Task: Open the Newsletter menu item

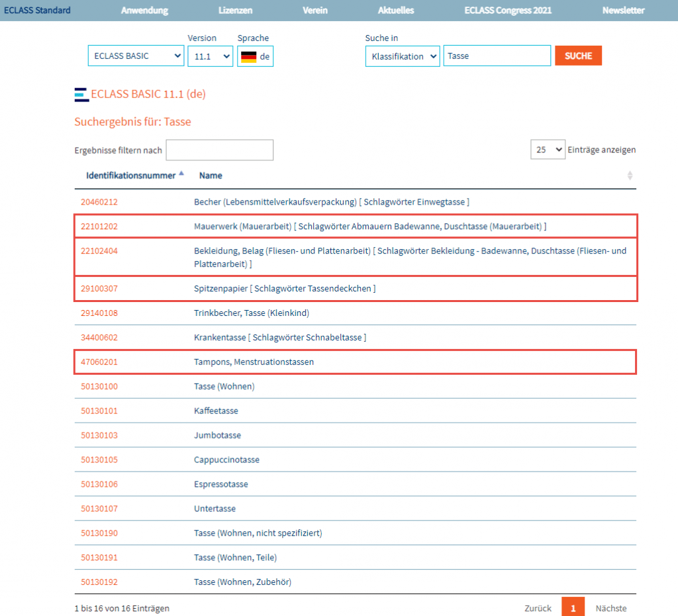Action: pyautogui.click(x=624, y=11)
